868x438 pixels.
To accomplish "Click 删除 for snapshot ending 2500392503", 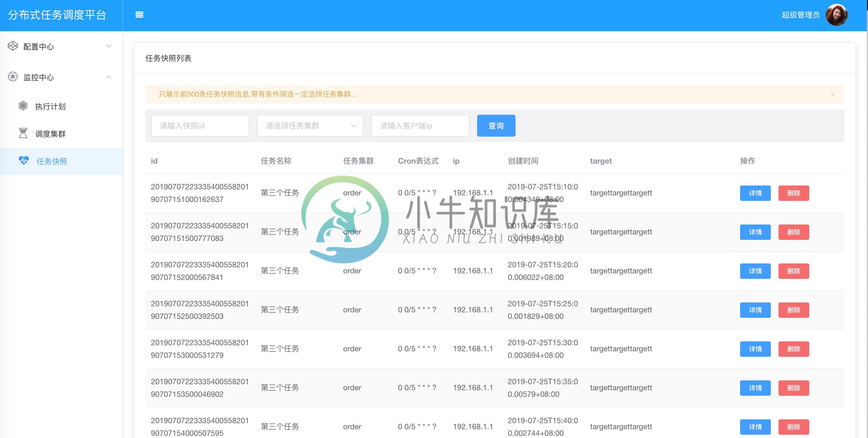I will pyautogui.click(x=794, y=310).
